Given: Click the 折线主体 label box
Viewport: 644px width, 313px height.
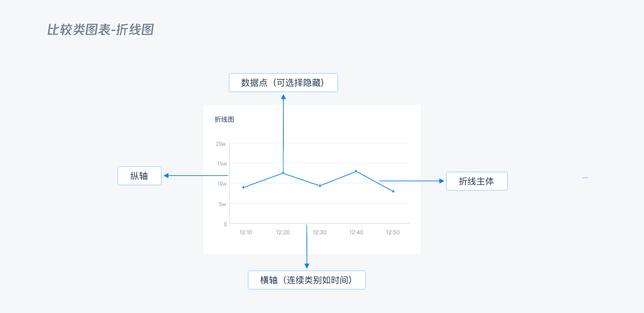Looking at the screenshot, I should pyautogui.click(x=476, y=181).
